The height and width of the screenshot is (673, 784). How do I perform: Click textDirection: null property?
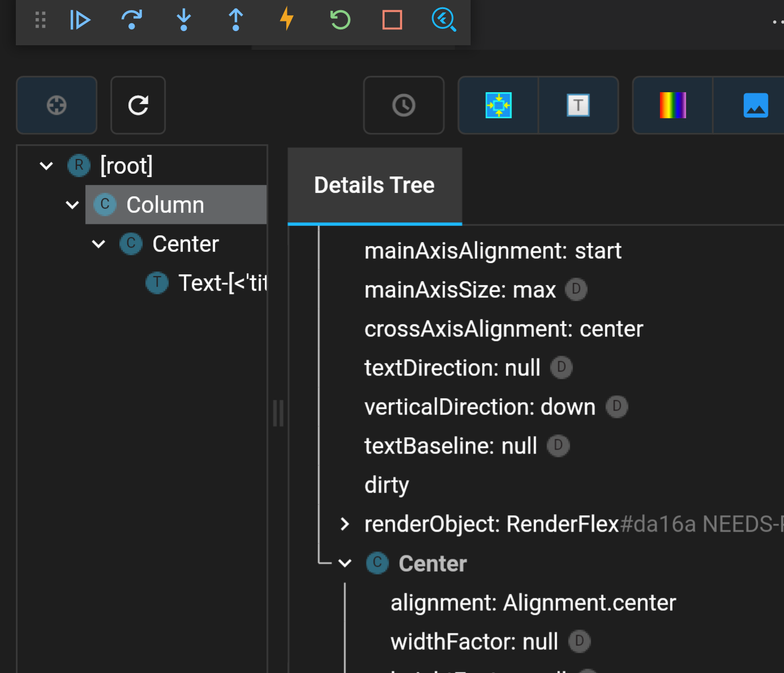453,368
